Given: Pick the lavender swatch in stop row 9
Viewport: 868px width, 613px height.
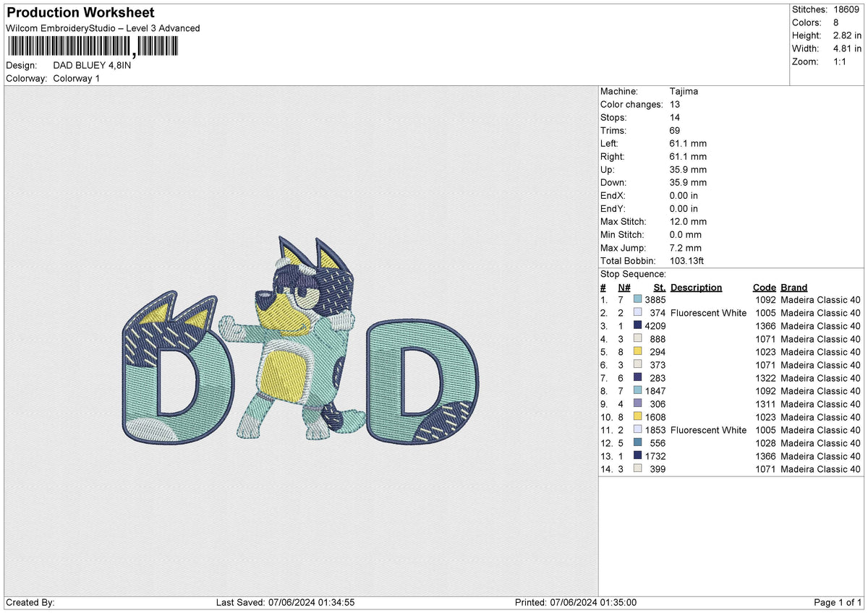Looking at the screenshot, I should (x=637, y=403).
